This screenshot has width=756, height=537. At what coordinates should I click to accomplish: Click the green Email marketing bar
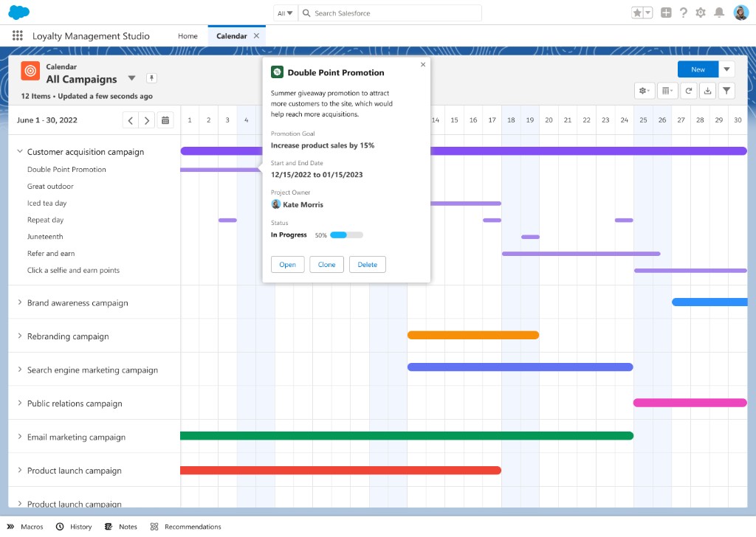pyautogui.click(x=407, y=436)
